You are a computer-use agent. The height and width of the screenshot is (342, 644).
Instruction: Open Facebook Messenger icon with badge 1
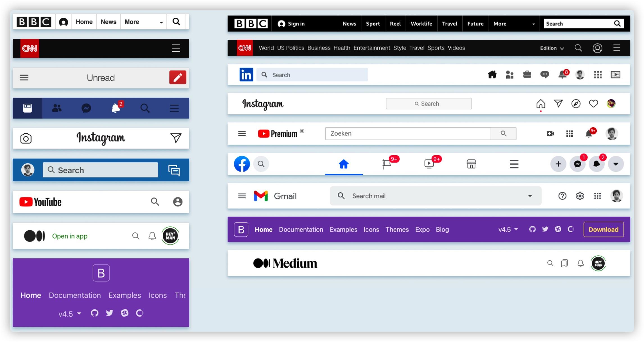pos(577,164)
